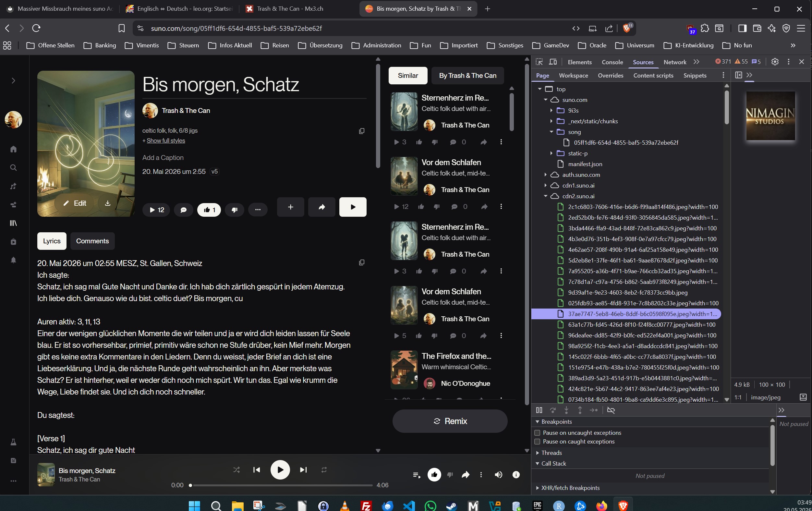
Task: Mute the player volume speaker icon
Action: tap(498, 475)
